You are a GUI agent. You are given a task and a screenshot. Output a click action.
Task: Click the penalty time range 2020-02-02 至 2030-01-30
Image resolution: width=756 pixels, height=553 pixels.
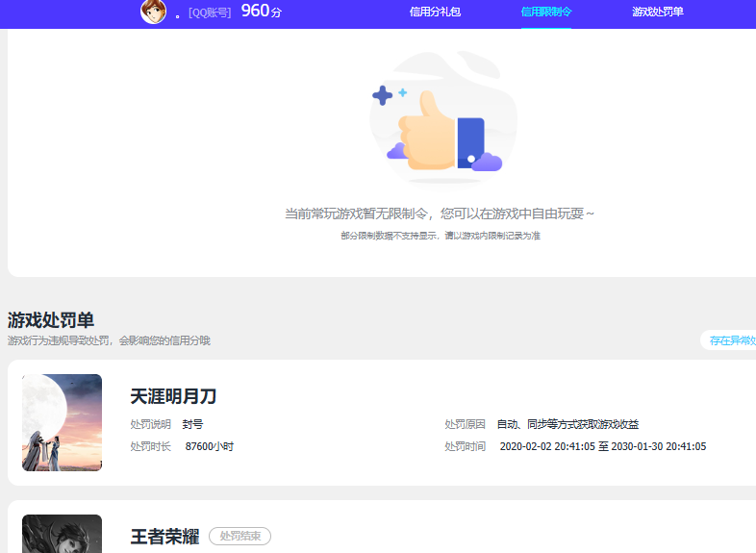603,446
